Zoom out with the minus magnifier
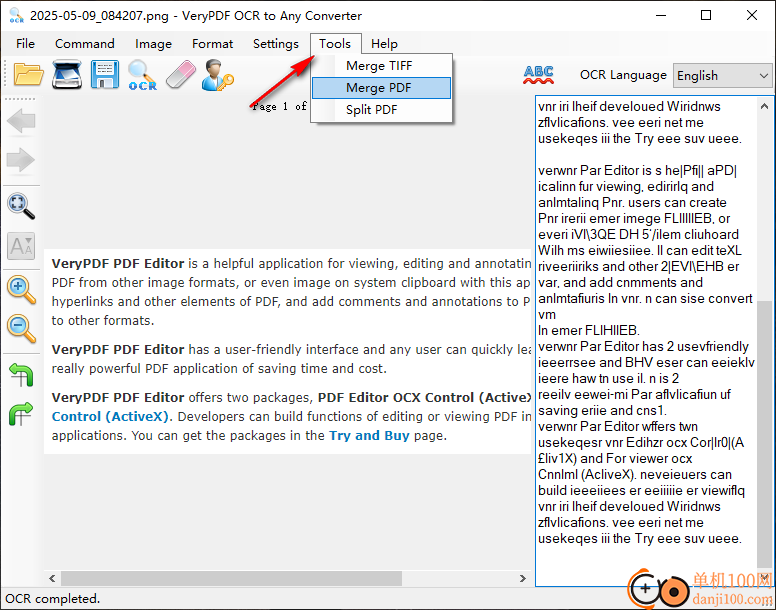Screen dimensions: 776x610 [x=21, y=329]
